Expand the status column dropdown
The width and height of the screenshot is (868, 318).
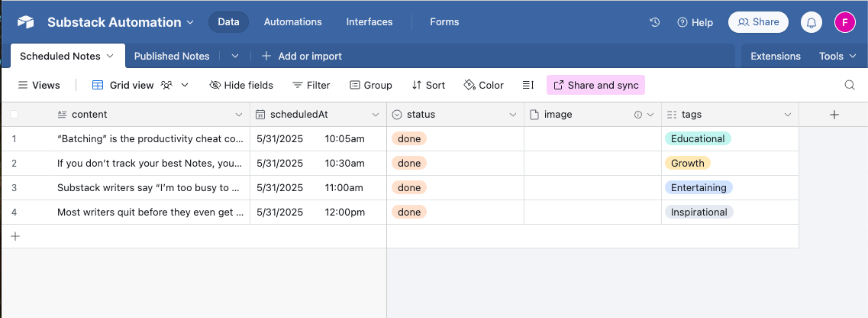click(x=513, y=115)
